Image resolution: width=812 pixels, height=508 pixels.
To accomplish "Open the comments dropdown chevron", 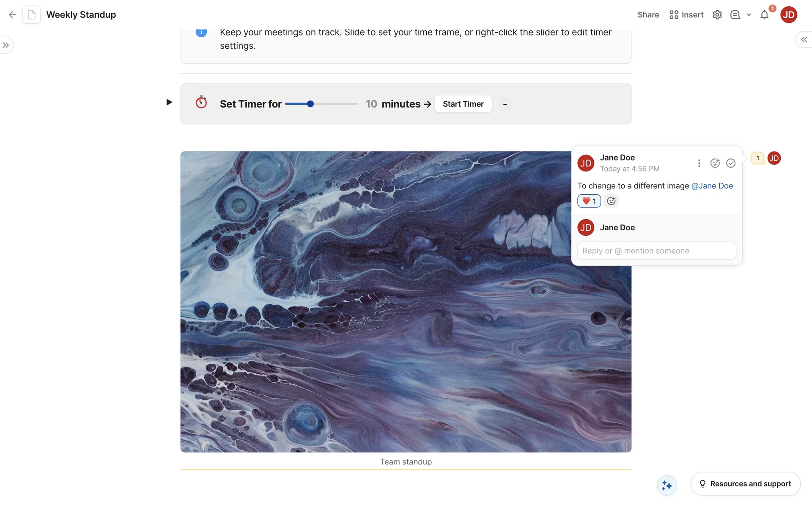I will [x=749, y=15].
